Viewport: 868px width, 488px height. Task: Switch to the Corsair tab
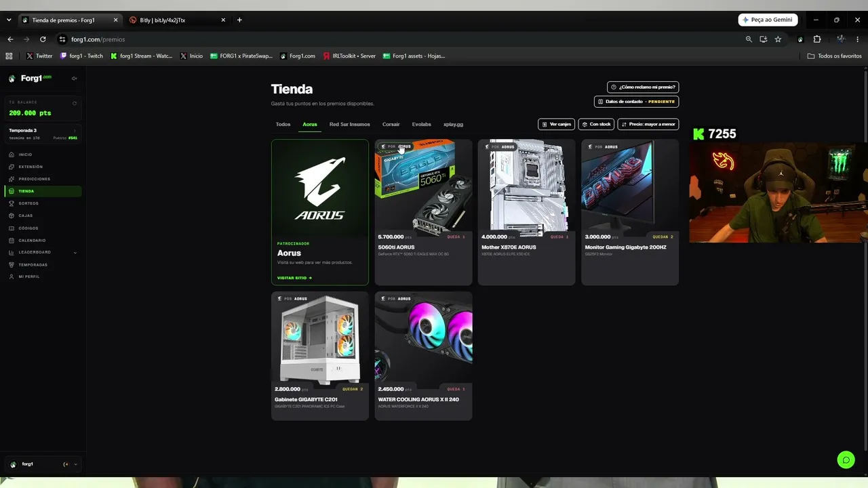tap(391, 125)
